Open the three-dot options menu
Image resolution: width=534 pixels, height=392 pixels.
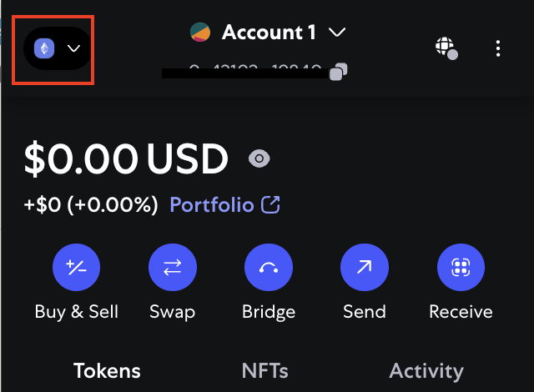(x=498, y=48)
